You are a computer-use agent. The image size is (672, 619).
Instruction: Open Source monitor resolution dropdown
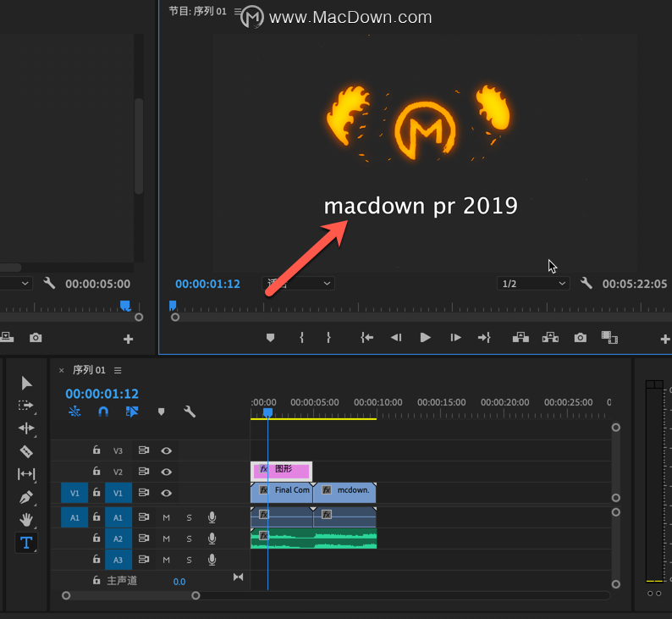coord(15,284)
